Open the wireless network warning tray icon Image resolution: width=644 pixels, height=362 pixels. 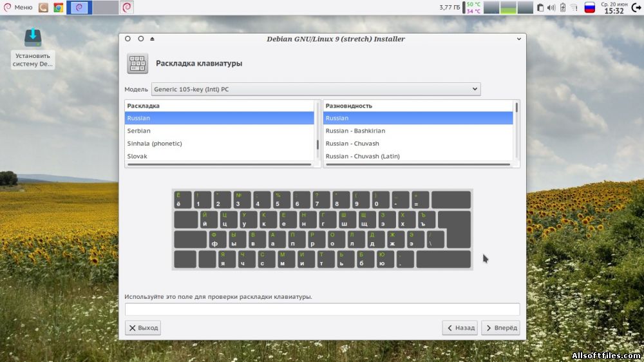574,7
